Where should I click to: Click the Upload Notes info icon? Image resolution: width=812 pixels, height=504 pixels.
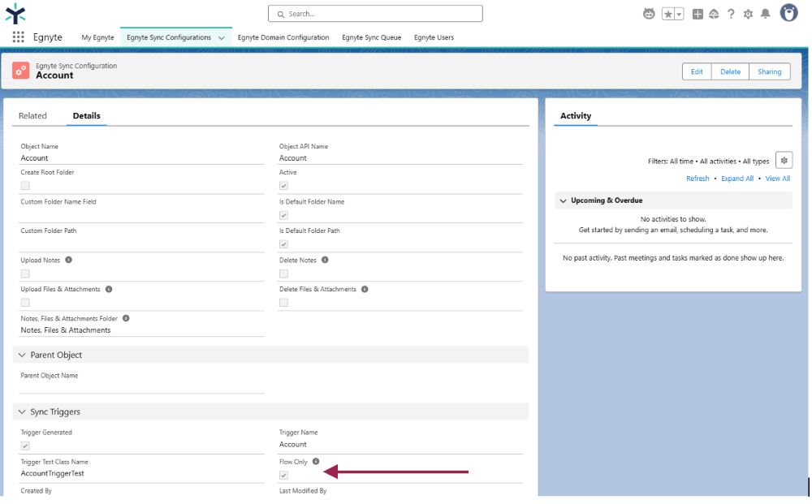pyautogui.click(x=68, y=261)
